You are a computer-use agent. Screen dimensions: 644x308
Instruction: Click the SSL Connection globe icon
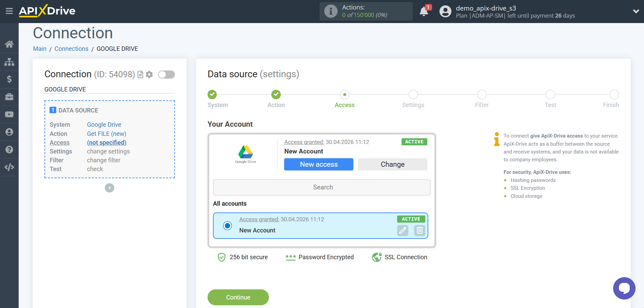coord(376,258)
